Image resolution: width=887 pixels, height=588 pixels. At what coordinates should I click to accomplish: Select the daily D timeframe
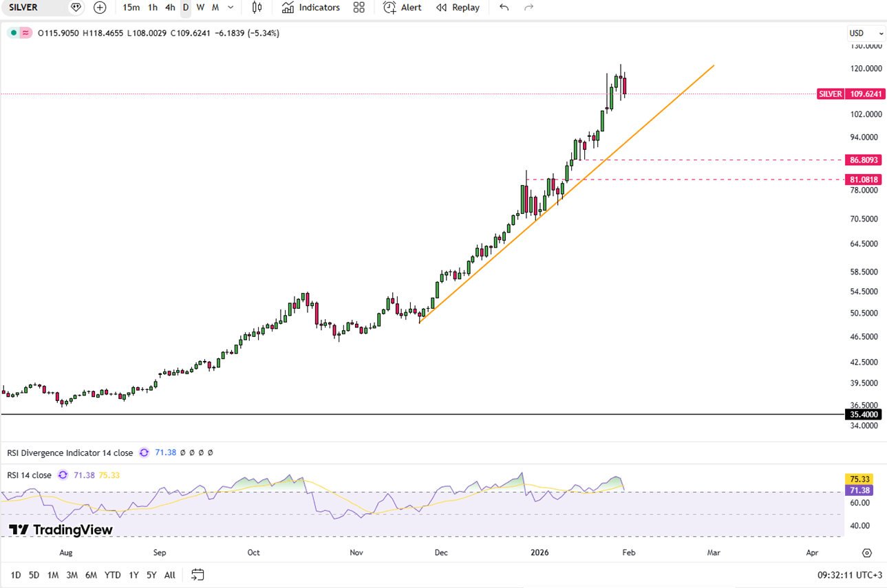[x=186, y=8]
